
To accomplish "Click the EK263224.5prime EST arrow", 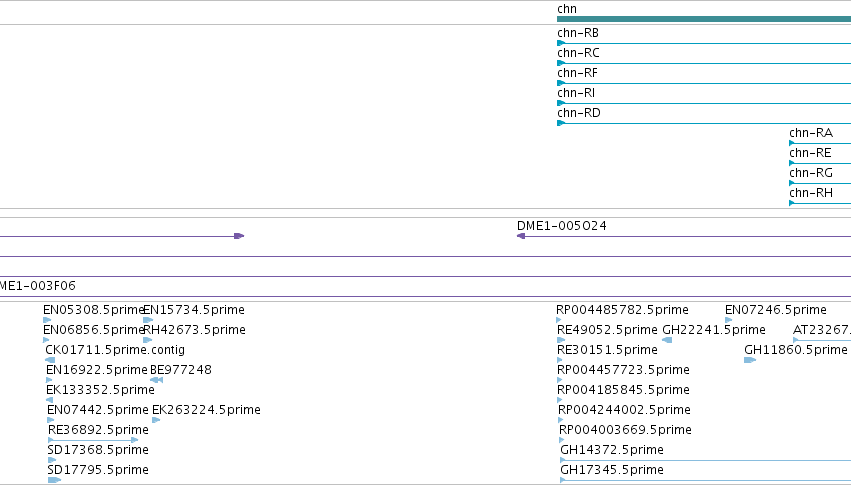I will (156, 420).
